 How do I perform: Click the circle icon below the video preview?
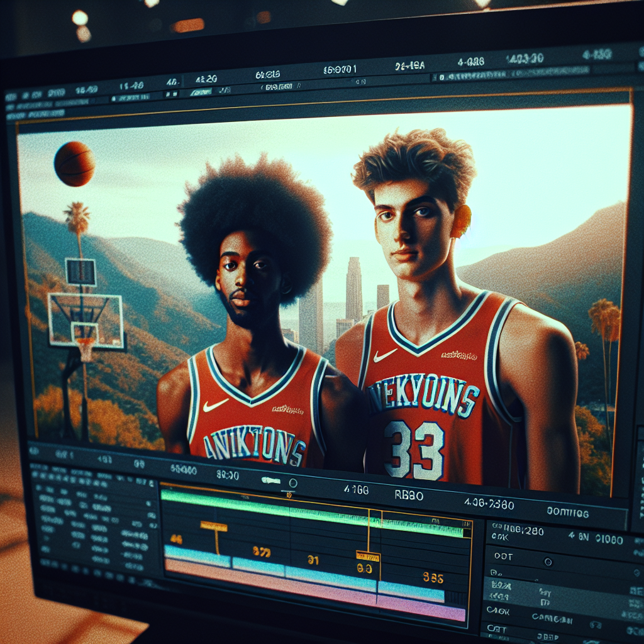click(x=293, y=483)
